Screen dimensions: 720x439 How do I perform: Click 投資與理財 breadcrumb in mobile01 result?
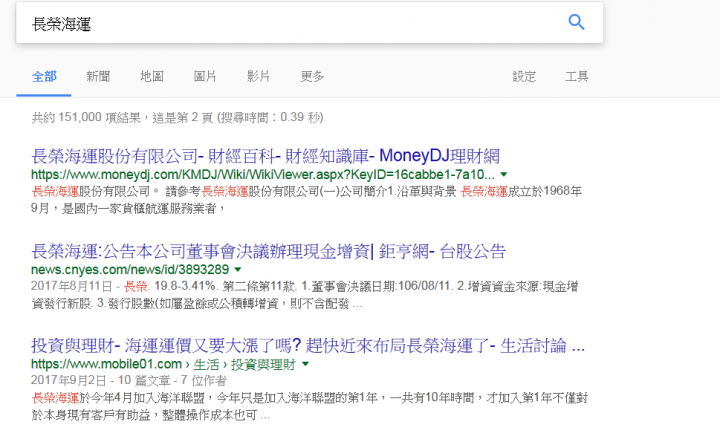263,365
